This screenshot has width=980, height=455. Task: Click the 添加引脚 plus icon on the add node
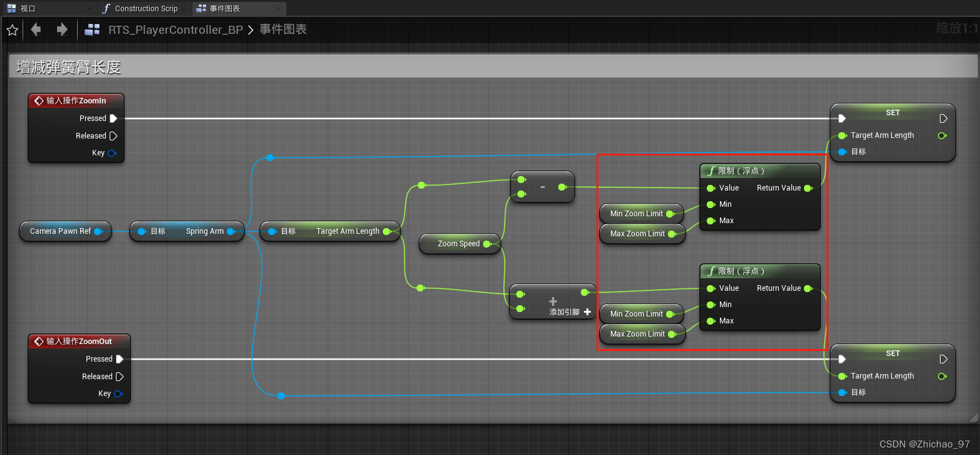coord(586,311)
